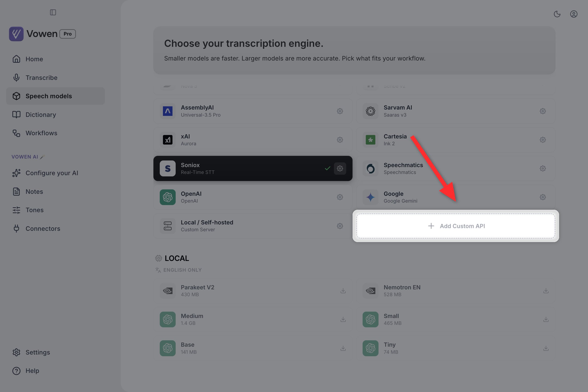
Task: Click the ENGLISH ONLY label
Action: click(182, 270)
